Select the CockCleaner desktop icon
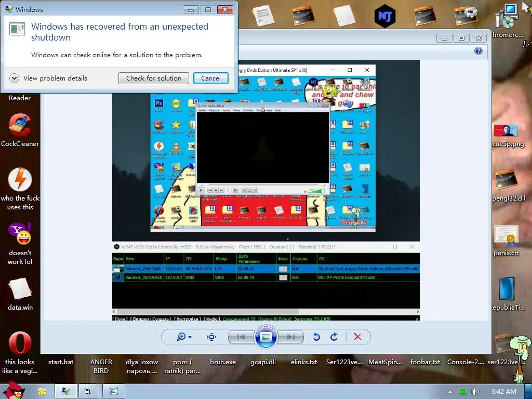The height and width of the screenshot is (399, 532). [x=20, y=130]
